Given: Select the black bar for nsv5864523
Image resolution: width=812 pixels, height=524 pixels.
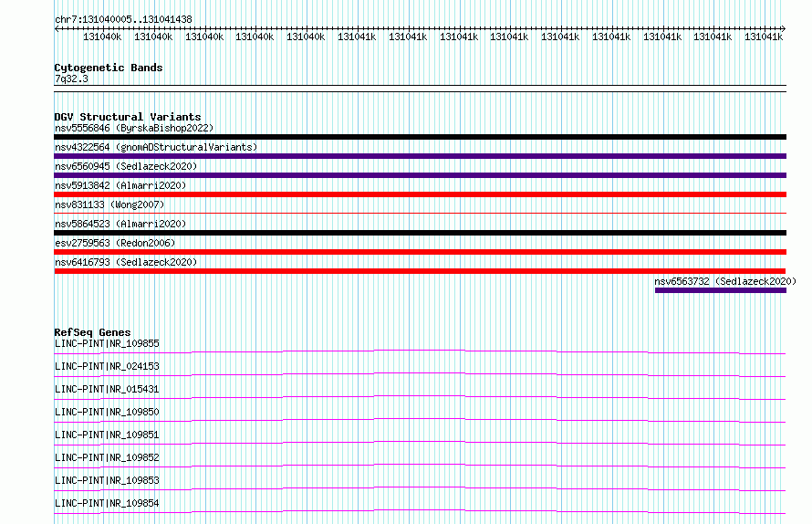Looking at the screenshot, I should pyautogui.click(x=420, y=233).
